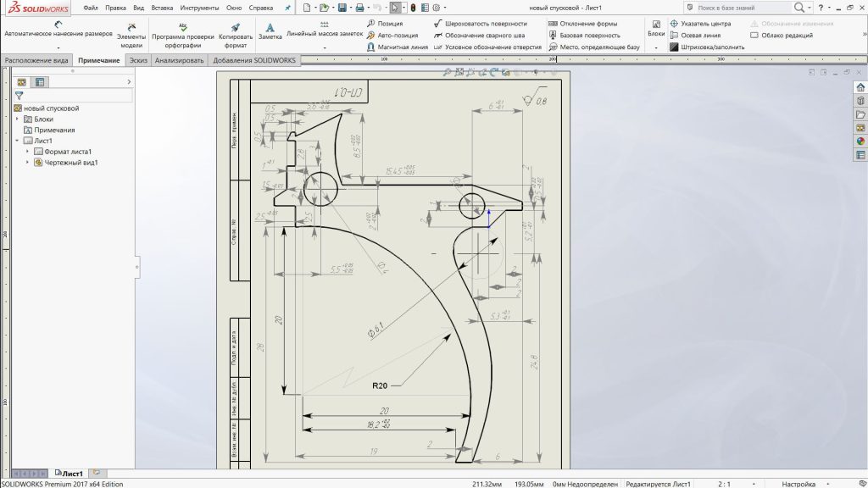
Task: Open SOLIDWORKS Resources home icon in task pane
Action: (x=860, y=87)
